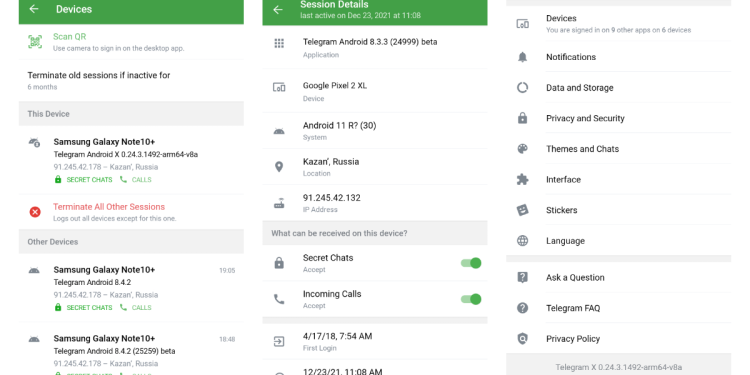Click Incoming Calls phone icon

point(279,299)
